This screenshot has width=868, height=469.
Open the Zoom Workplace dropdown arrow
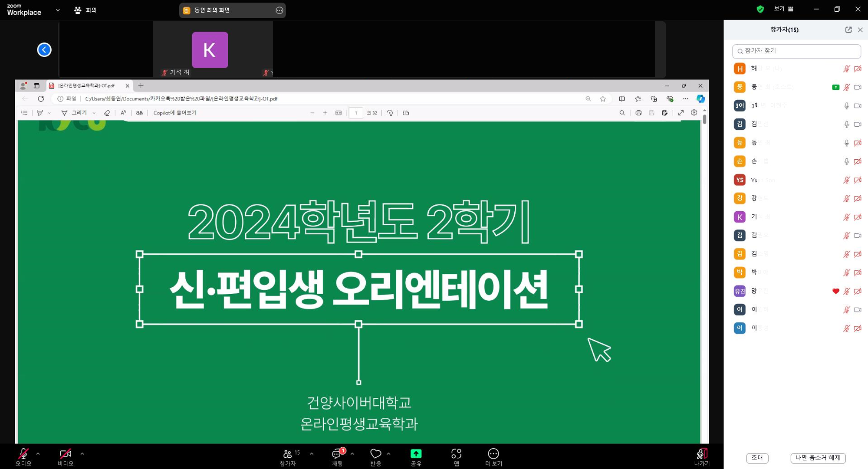pos(58,10)
